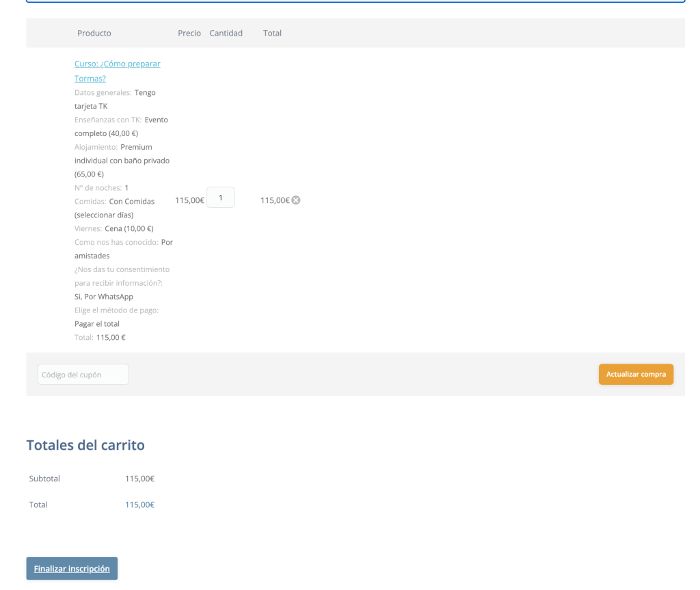
Task: Click the Viernes label
Action: coord(88,228)
